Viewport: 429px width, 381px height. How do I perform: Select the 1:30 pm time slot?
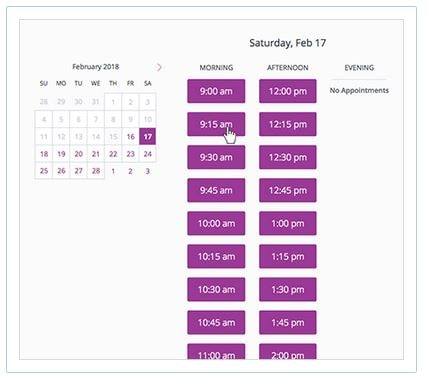click(288, 290)
